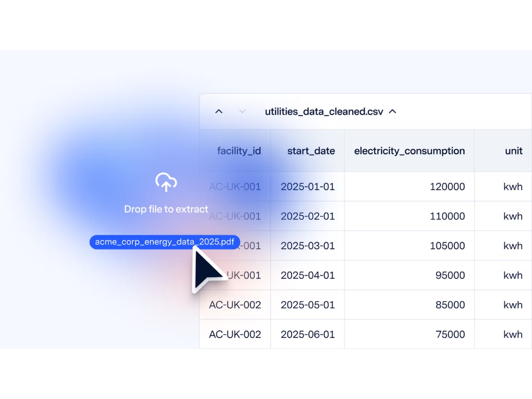Screen dimensions: 532x399
Task: Select the 2025-06-01 date cell
Action: [308, 334]
